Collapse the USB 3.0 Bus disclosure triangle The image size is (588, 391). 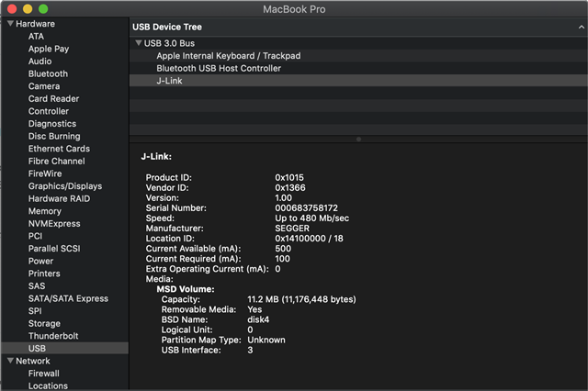(139, 43)
